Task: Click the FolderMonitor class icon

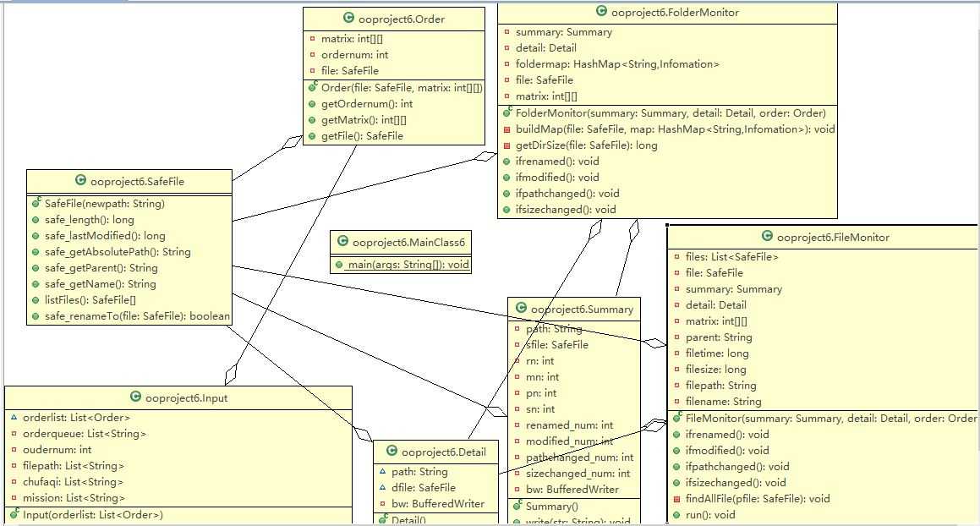Action: (601, 11)
